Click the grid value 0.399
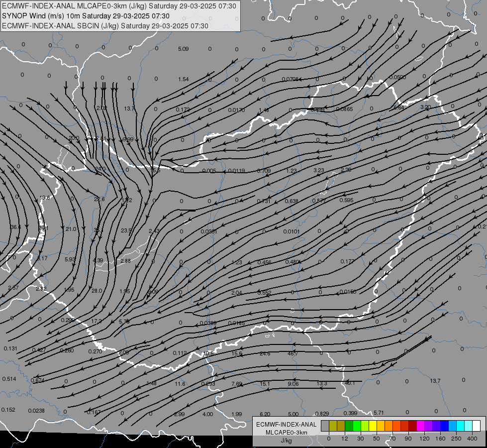This screenshot has width=487, height=448. pyautogui.click(x=350, y=413)
